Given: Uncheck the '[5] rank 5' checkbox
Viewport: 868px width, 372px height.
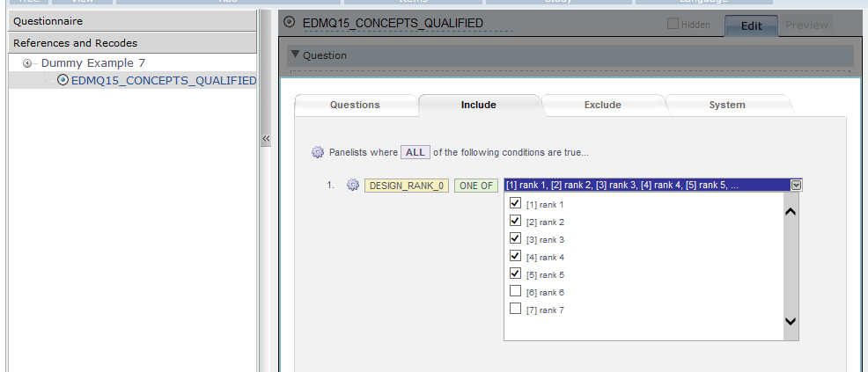Looking at the screenshot, I should (x=515, y=274).
